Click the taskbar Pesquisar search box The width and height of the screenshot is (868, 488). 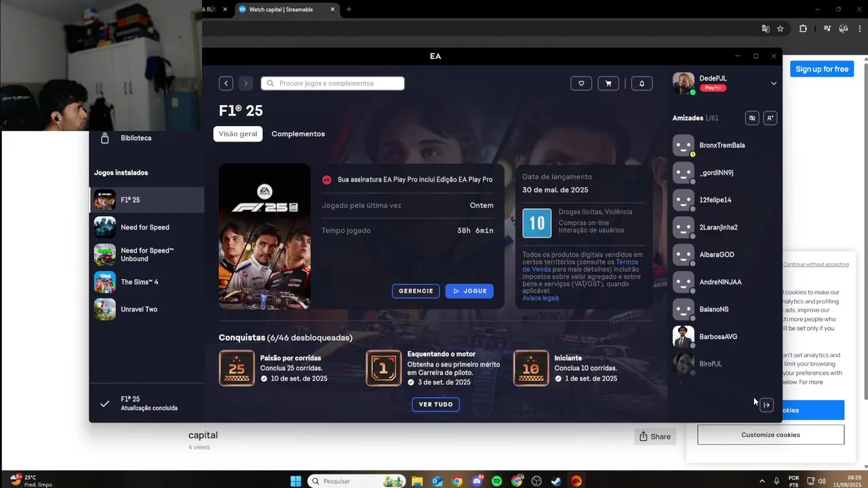[x=355, y=481]
